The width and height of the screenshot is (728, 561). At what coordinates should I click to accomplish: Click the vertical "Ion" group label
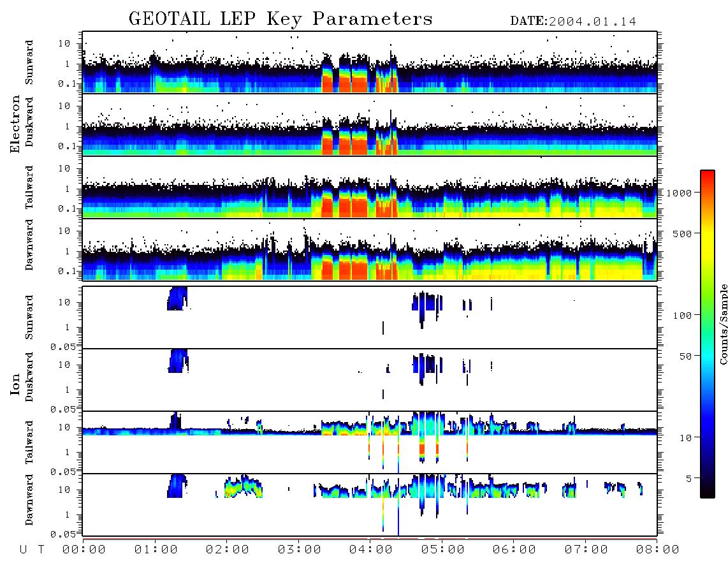(15, 384)
